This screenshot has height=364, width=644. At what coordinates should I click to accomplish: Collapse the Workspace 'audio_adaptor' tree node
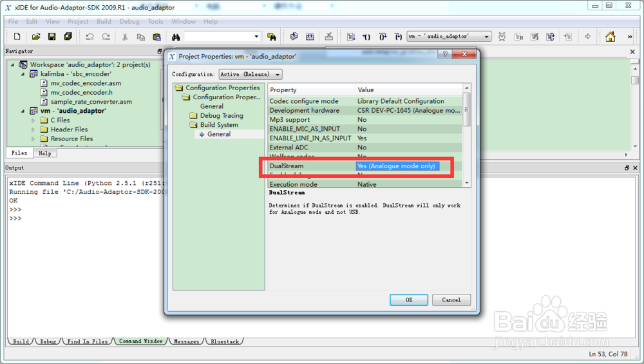[12, 64]
